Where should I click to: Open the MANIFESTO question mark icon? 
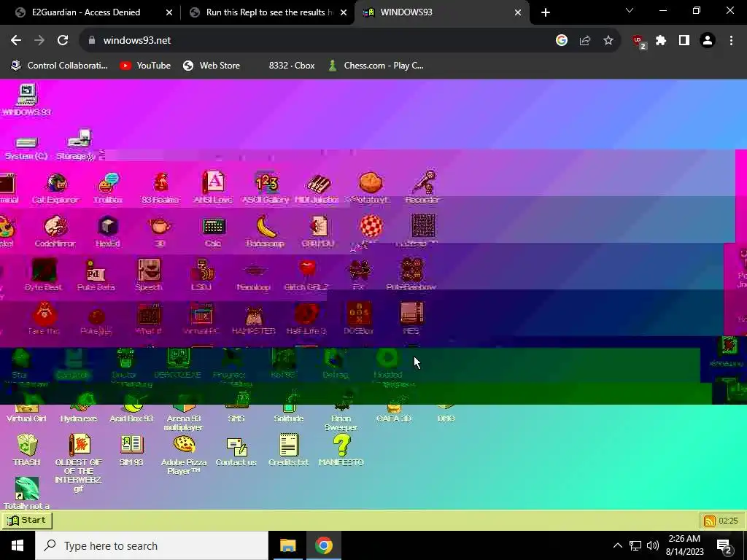point(341,450)
